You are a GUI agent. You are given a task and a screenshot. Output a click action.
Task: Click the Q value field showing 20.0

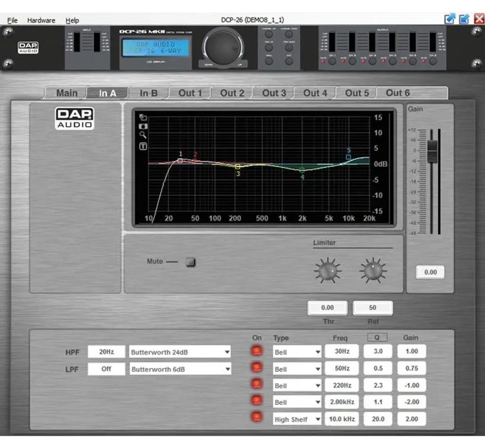click(378, 419)
